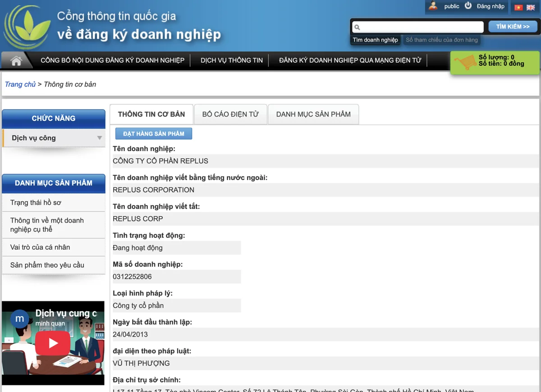Click the Số lượng: 0 cart count
The height and width of the screenshot is (392, 541).
point(496,57)
